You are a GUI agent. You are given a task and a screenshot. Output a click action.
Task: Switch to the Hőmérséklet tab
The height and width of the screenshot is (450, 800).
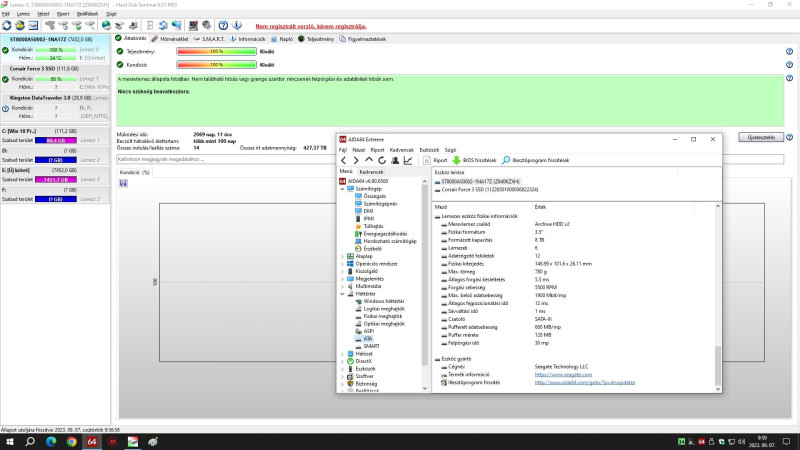[x=170, y=39]
